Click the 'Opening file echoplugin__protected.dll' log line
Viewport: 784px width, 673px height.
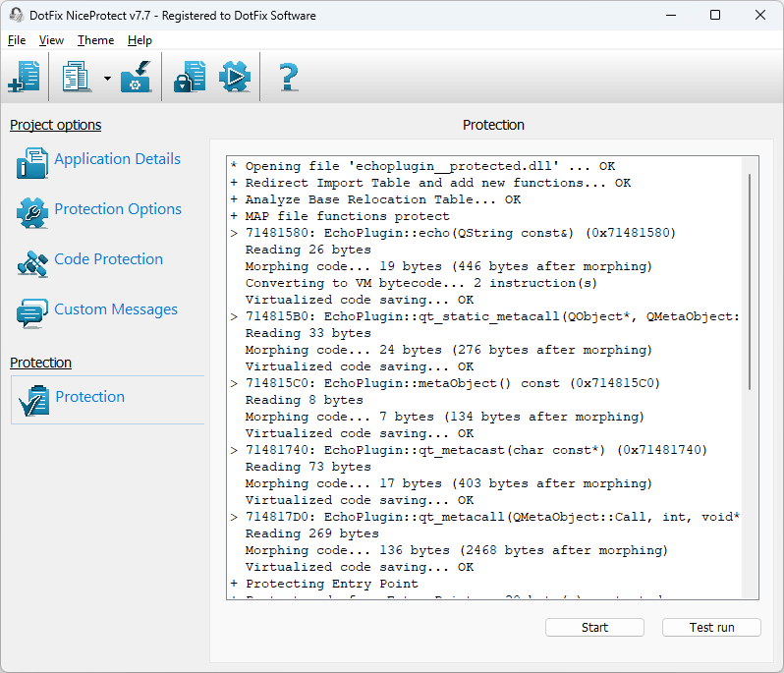pos(423,166)
